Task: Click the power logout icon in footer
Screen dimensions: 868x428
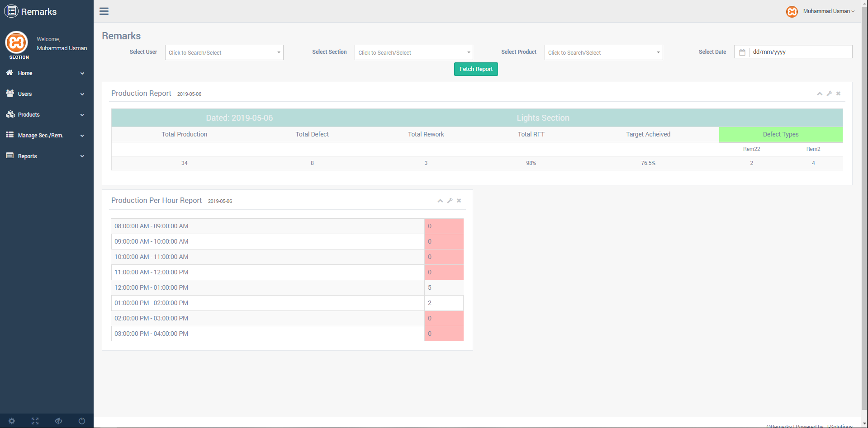Action: (82, 421)
